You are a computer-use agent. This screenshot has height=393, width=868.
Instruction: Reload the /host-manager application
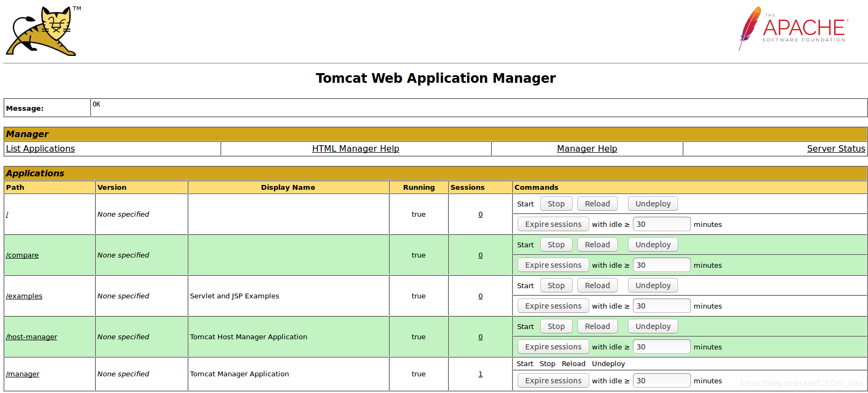[x=597, y=326]
